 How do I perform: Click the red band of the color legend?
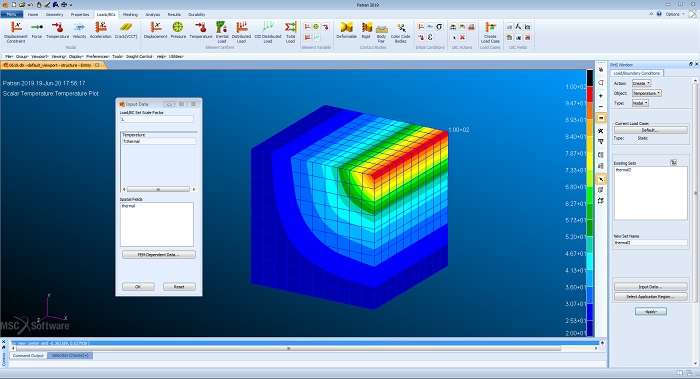click(x=590, y=94)
